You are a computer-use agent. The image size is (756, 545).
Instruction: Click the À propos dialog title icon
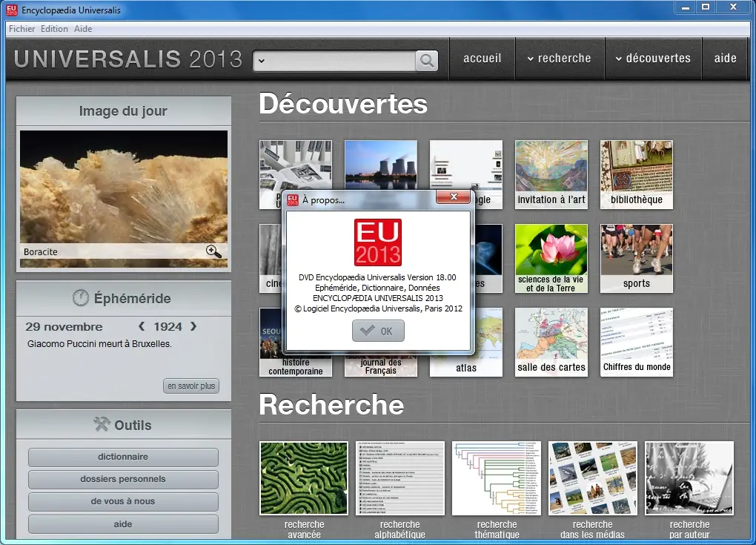pos(293,199)
